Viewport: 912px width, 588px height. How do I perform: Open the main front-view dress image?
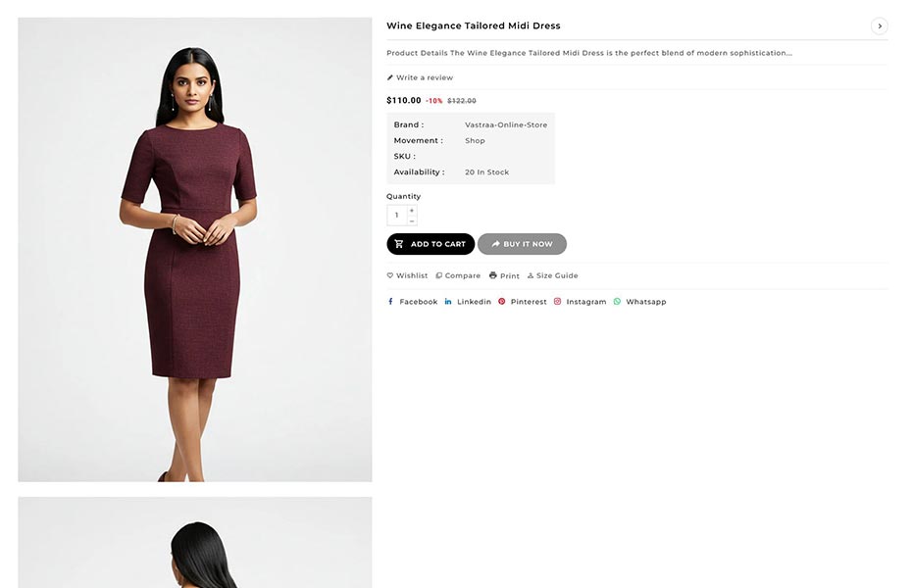pos(194,250)
